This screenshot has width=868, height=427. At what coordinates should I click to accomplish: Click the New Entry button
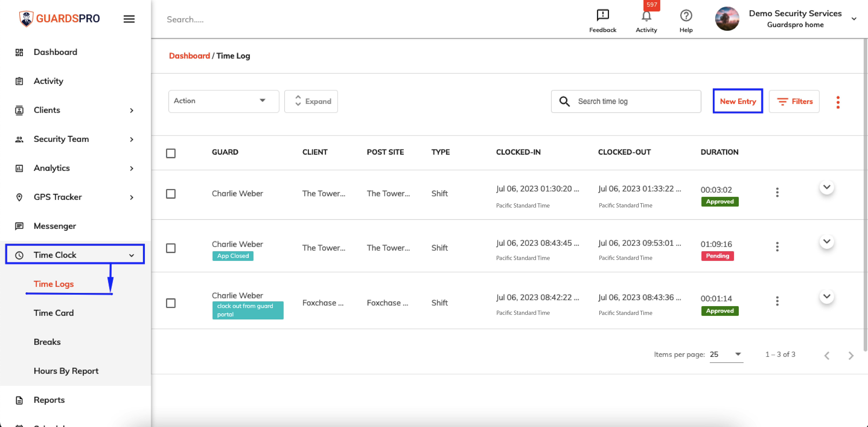click(738, 101)
